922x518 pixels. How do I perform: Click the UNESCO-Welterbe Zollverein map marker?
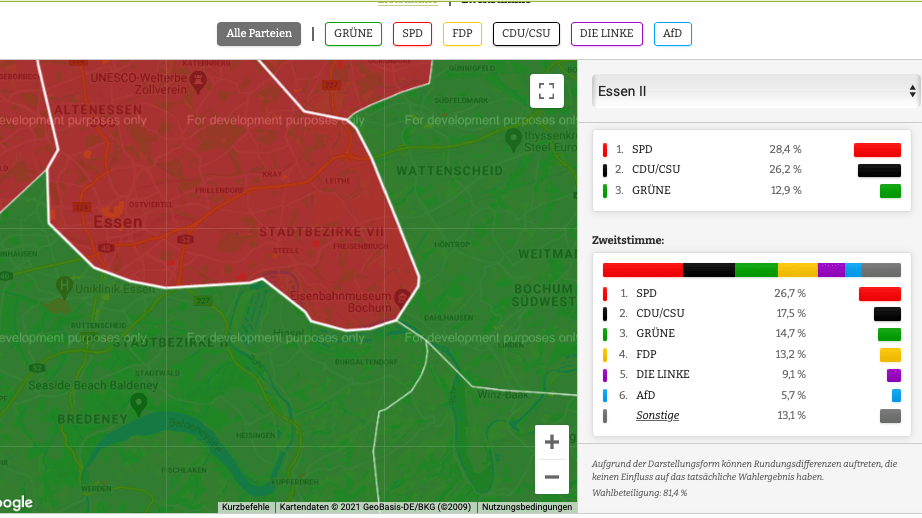[x=198, y=81]
